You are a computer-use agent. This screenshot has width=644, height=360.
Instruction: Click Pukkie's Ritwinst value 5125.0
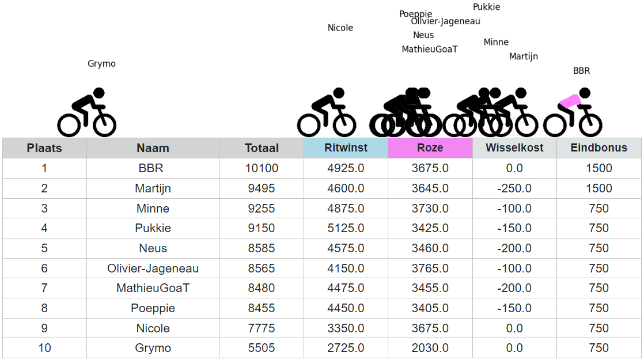(x=346, y=228)
